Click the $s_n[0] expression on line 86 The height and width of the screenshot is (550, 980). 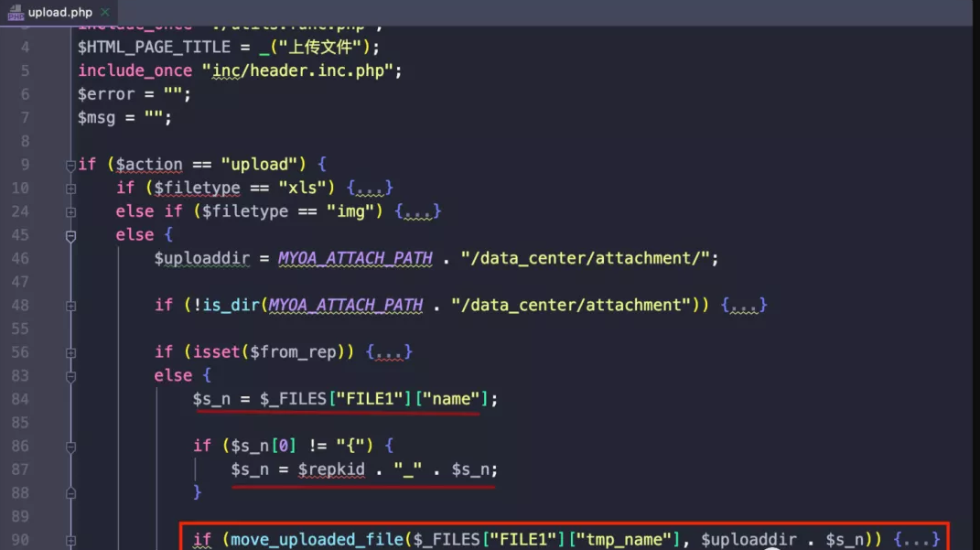click(x=264, y=446)
